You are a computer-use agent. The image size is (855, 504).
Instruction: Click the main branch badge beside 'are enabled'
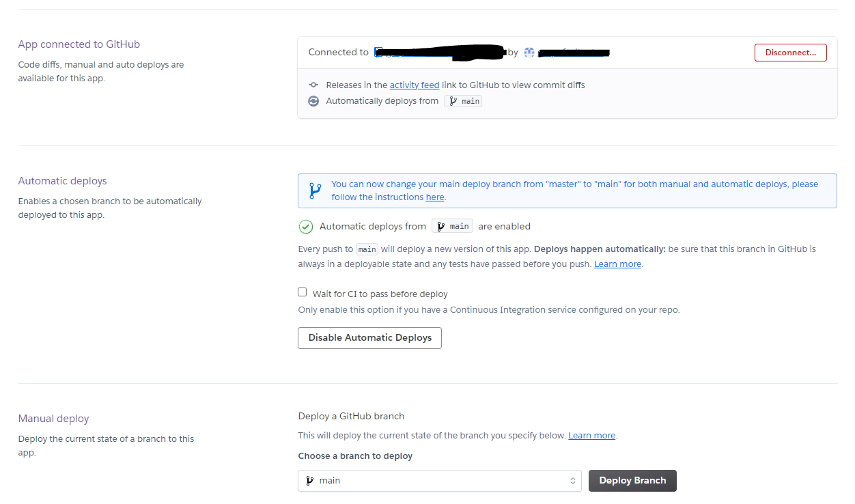pyautogui.click(x=452, y=227)
